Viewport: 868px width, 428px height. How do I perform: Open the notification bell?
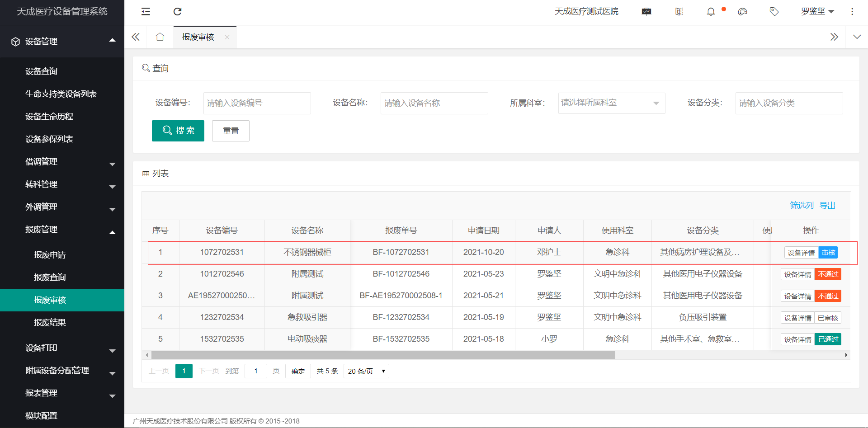coord(711,12)
